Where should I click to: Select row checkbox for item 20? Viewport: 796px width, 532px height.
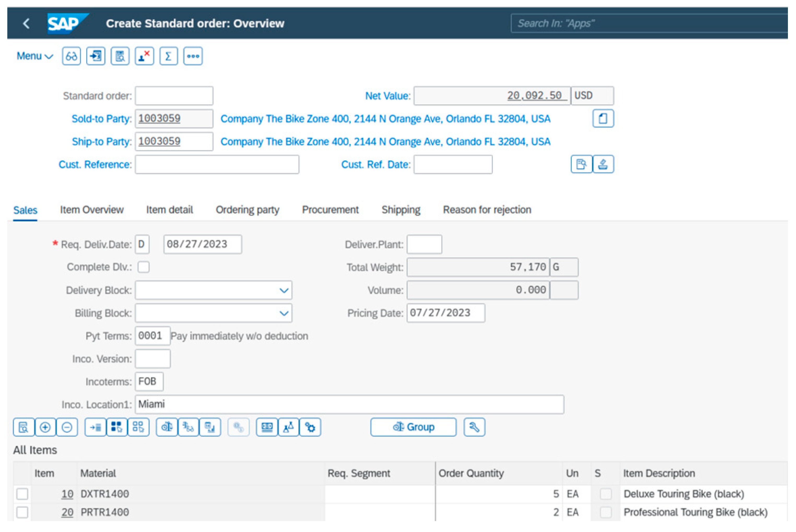tap(22, 512)
